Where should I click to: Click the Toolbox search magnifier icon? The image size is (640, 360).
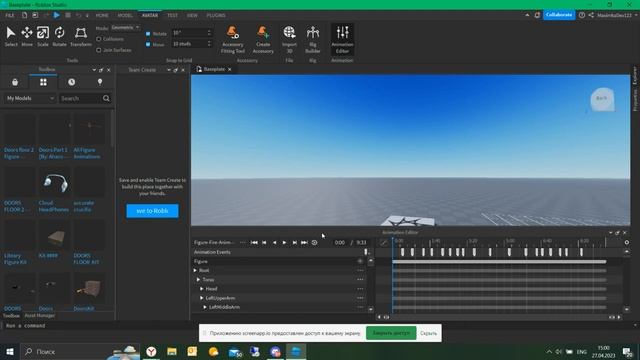pos(106,98)
